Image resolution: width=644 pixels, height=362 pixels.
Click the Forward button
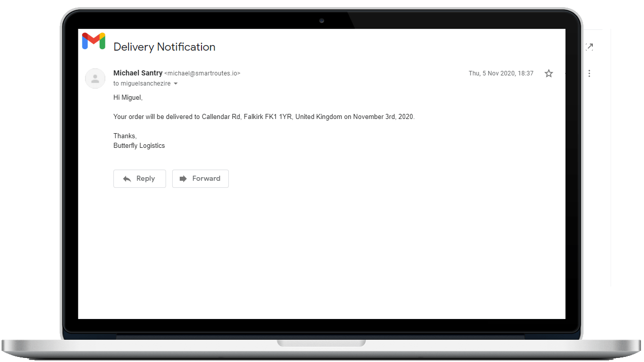coord(200,179)
